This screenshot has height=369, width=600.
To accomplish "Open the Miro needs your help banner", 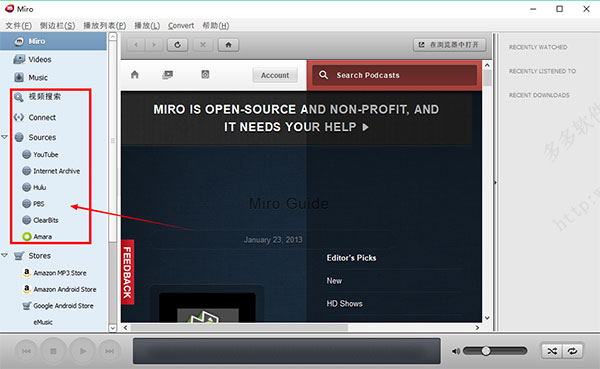I will pos(296,118).
